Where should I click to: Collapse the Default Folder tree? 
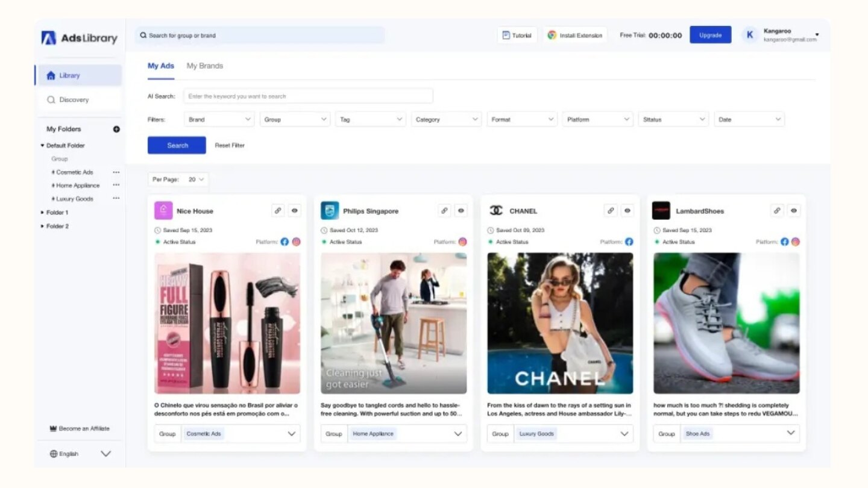43,145
